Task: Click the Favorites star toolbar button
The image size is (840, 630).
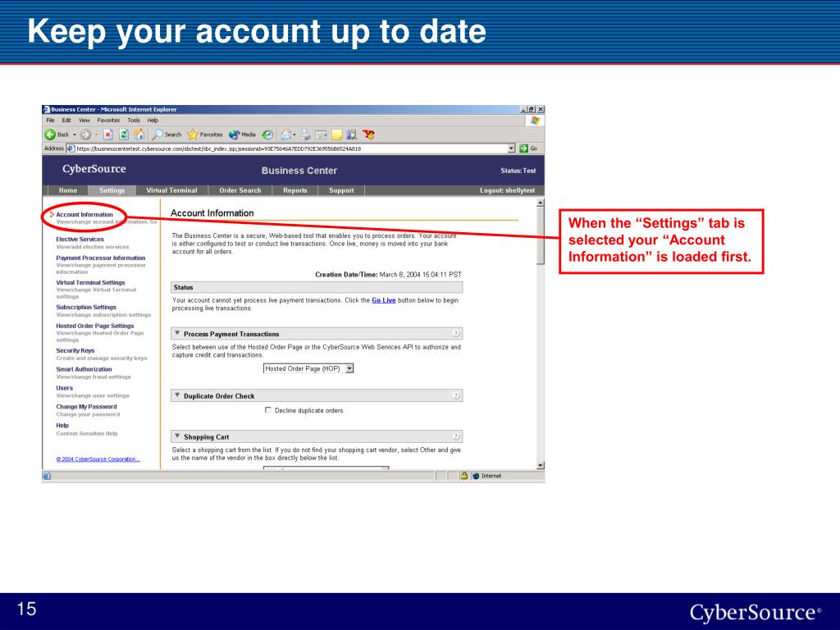Action: coord(204,135)
